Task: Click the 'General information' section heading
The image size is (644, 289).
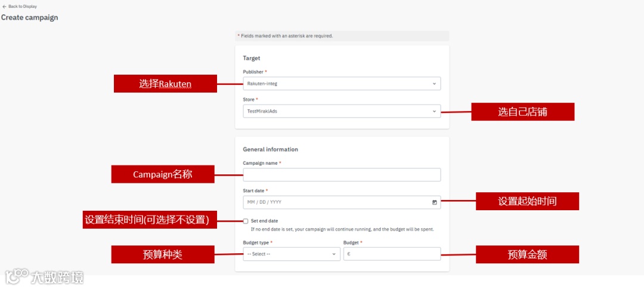Action: (x=270, y=149)
